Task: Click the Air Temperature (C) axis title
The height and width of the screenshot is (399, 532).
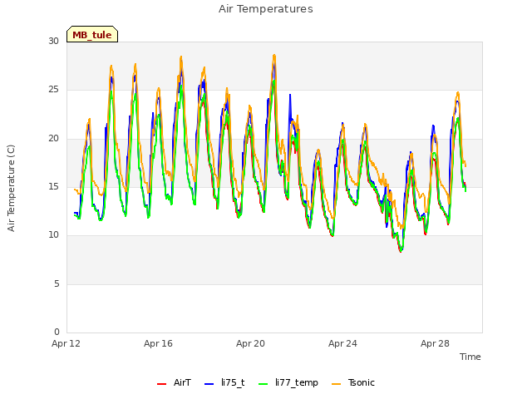Action: tap(11, 189)
